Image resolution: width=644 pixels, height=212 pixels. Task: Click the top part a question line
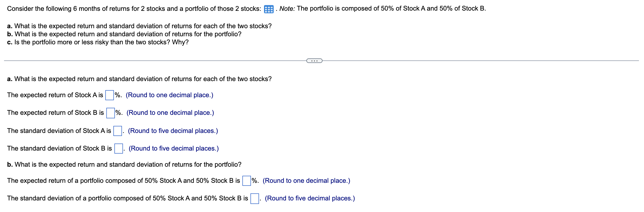(139, 26)
